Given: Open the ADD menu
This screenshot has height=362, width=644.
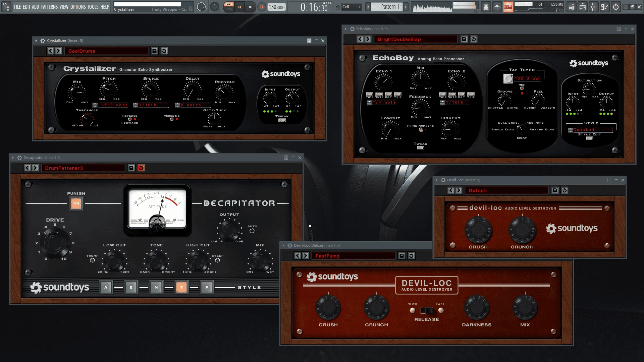Looking at the screenshot, I should point(36,7).
